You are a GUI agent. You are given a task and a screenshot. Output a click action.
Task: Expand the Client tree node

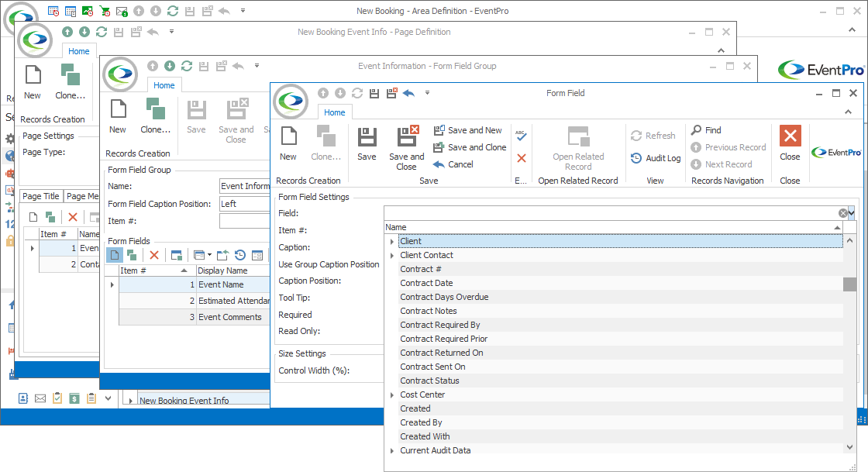tap(392, 242)
